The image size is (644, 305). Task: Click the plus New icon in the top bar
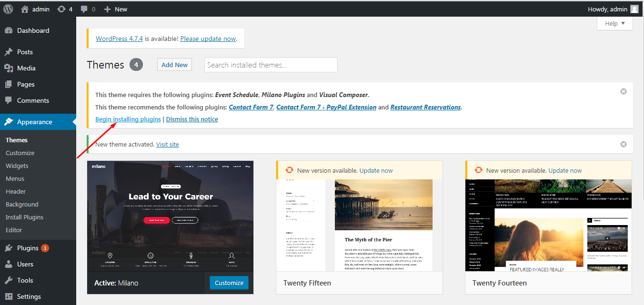tap(107, 9)
